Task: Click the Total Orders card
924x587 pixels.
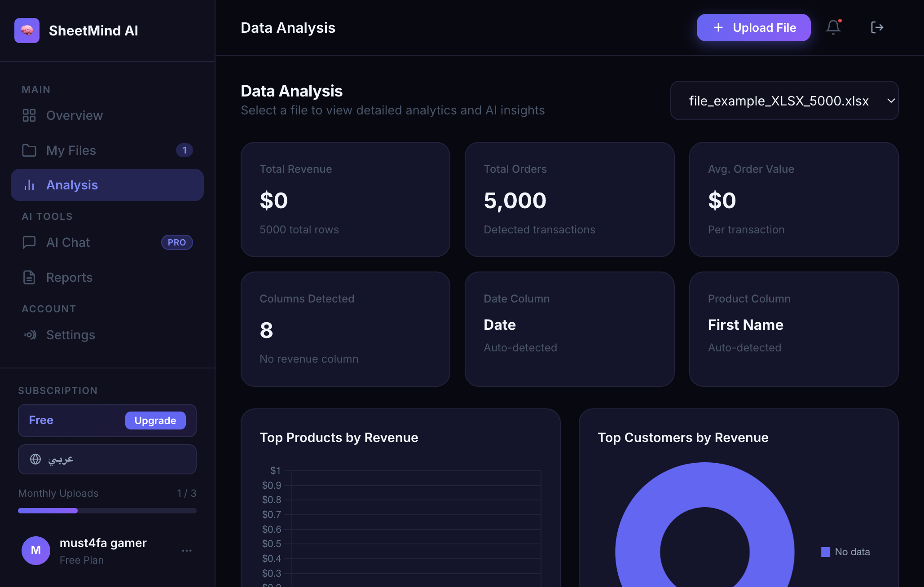Action: [x=569, y=199]
